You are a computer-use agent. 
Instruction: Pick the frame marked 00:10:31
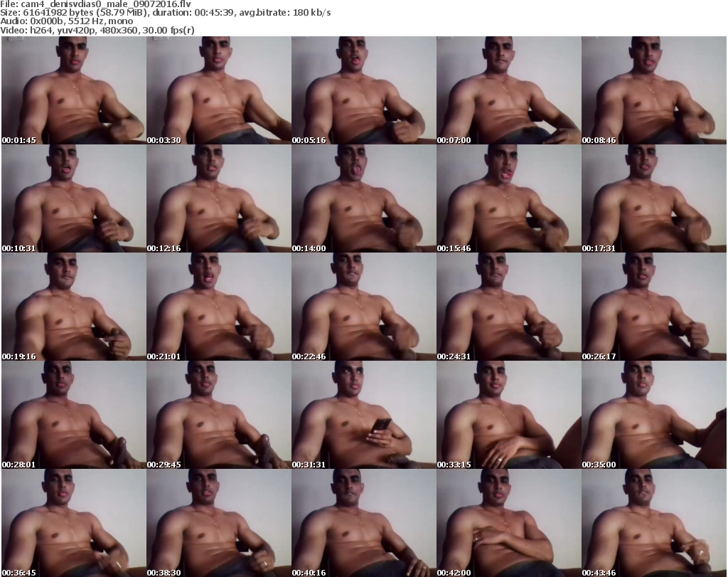74,198
